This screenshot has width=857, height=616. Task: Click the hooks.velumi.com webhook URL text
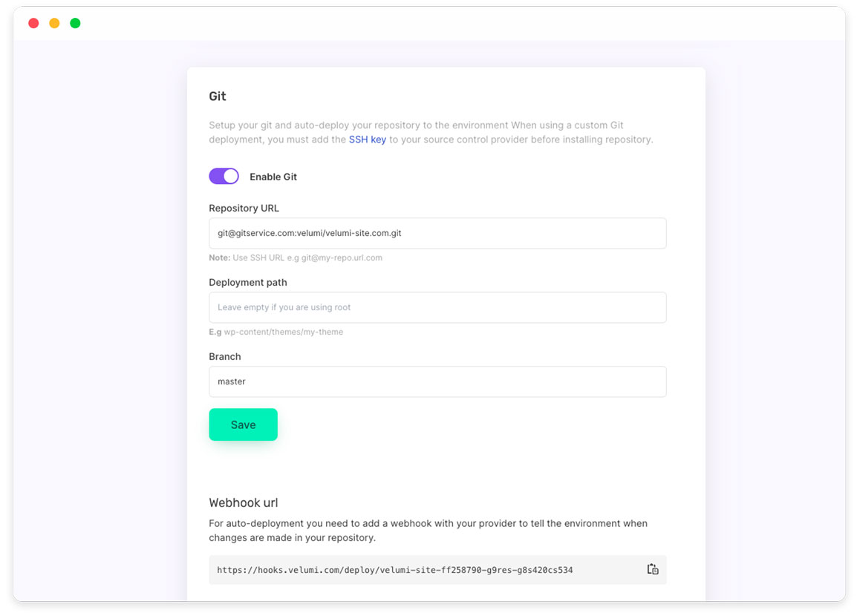pyautogui.click(x=394, y=569)
